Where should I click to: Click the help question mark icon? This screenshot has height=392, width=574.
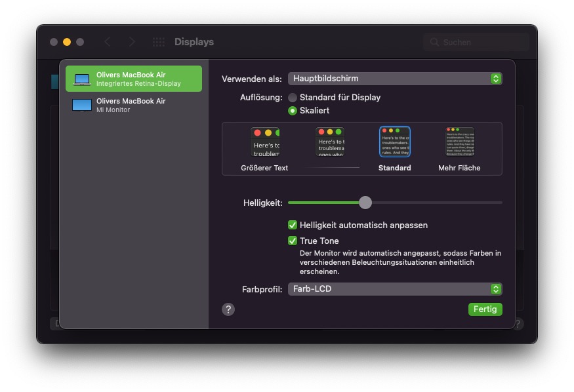228,309
